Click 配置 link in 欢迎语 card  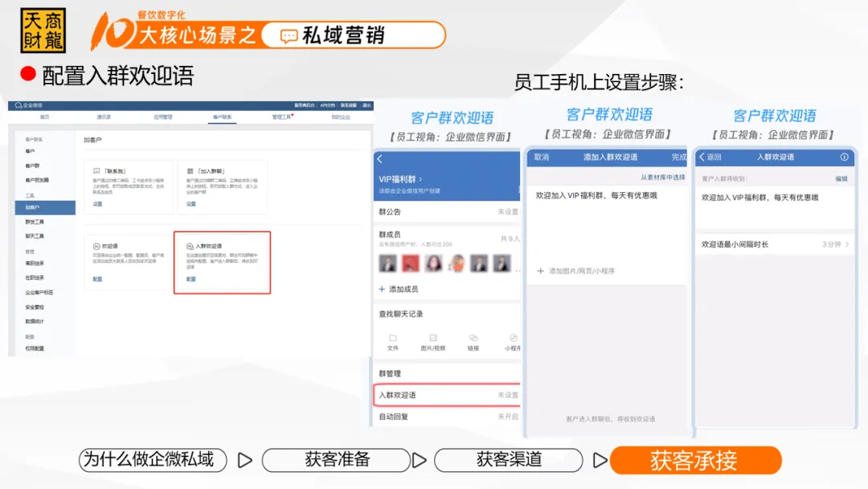pyautogui.click(x=97, y=279)
